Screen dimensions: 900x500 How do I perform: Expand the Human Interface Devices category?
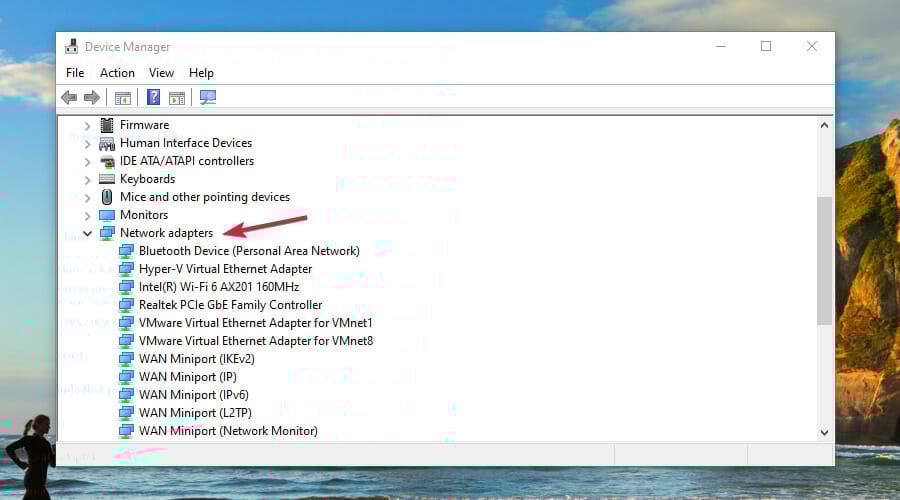click(x=87, y=144)
